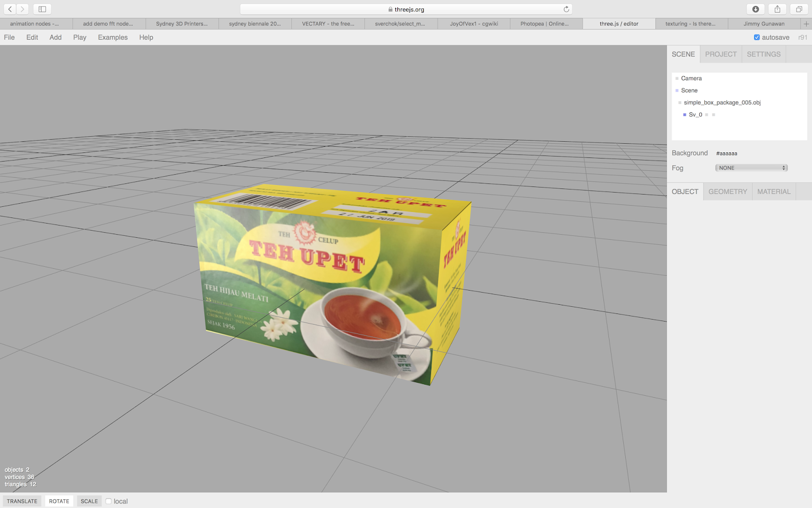Click the 'vertices 36' stats text
The image size is (812, 508).
pos(19,477)
